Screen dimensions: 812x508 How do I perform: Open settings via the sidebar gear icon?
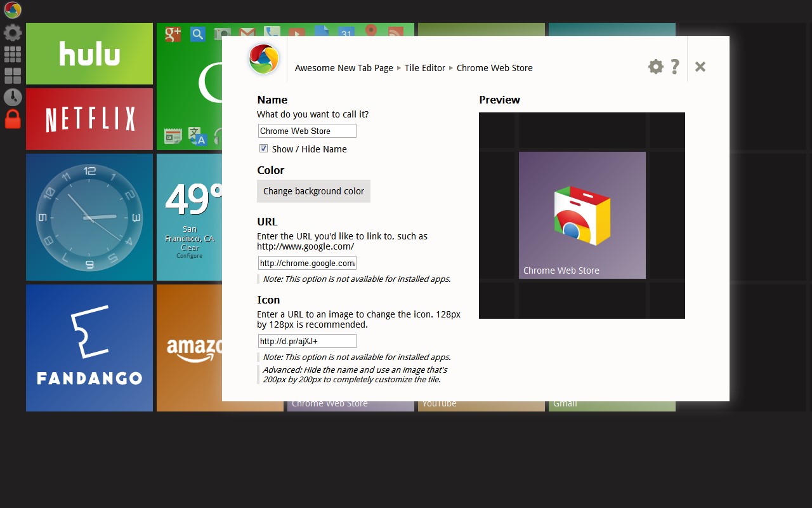pos(13,32)
